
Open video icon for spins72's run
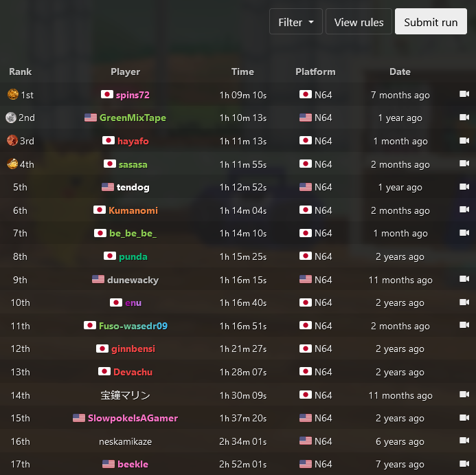[464, 94]
